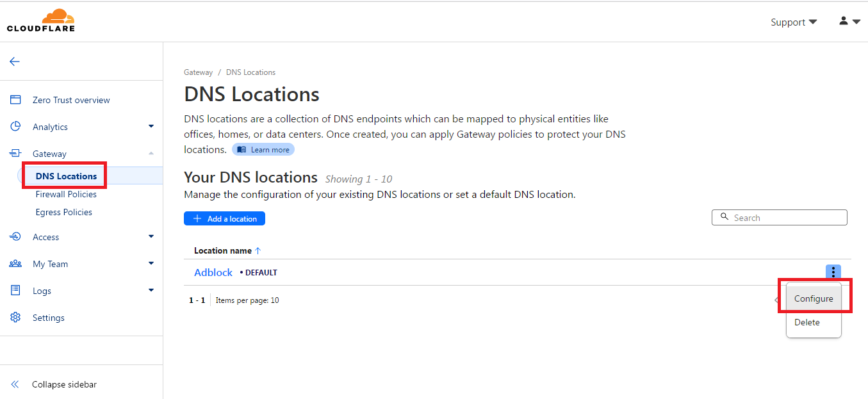Viewport: 868px width, 399px height.
Task: Click the Your DNS locations heading
Action: click(250, 177)
